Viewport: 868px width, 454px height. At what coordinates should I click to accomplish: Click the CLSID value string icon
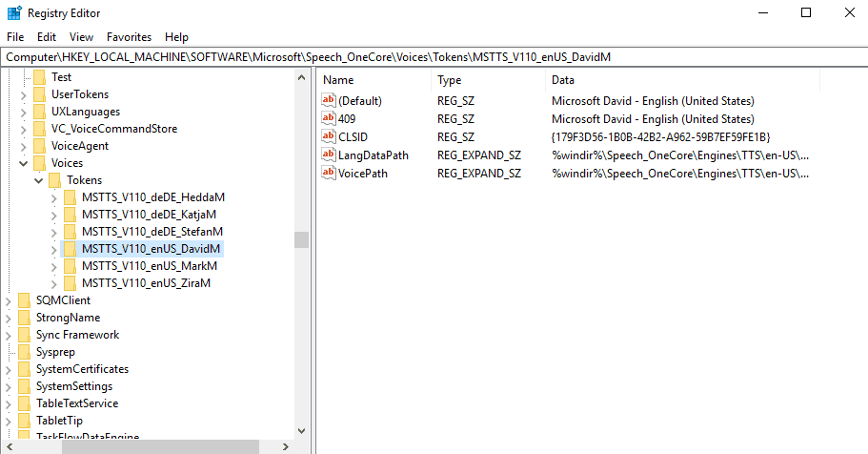[x=329, y=137]
